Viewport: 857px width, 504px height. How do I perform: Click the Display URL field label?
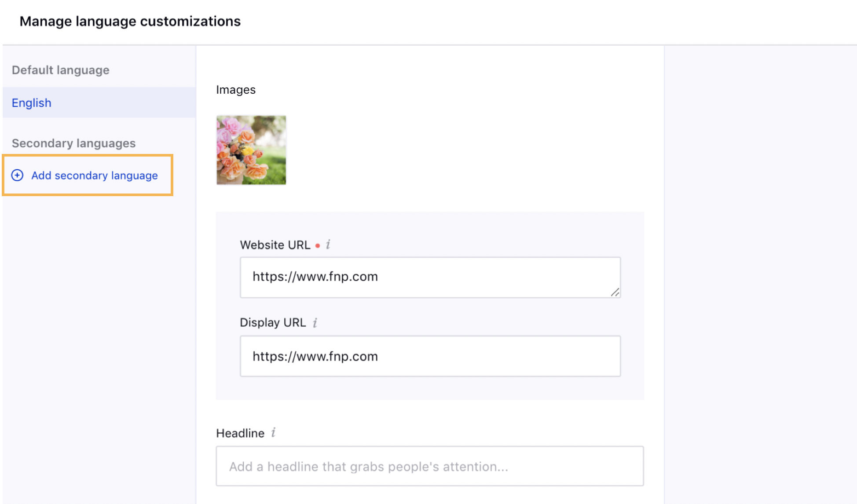point(273,323)
